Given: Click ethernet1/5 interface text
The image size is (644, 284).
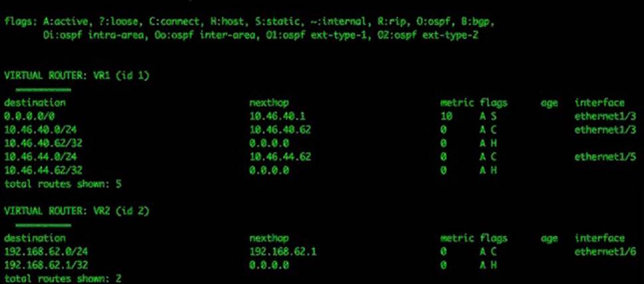Looking at the screenshot, I should (606, 157).
